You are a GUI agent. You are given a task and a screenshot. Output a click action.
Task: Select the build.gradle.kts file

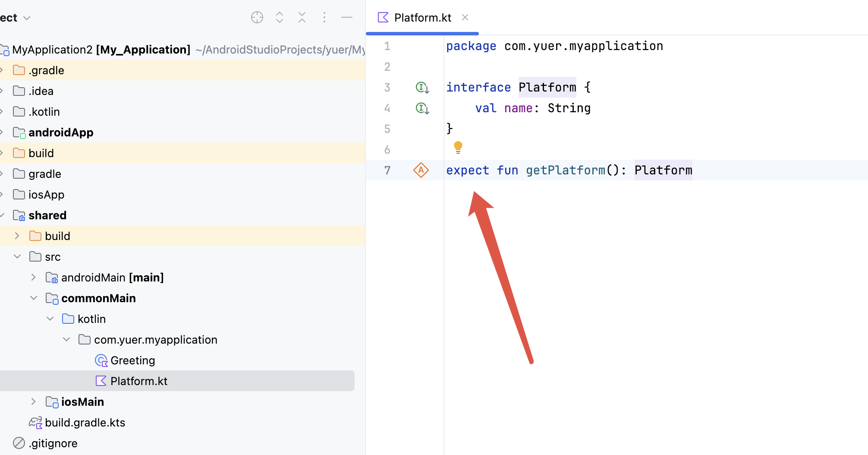tap(182, 422)
